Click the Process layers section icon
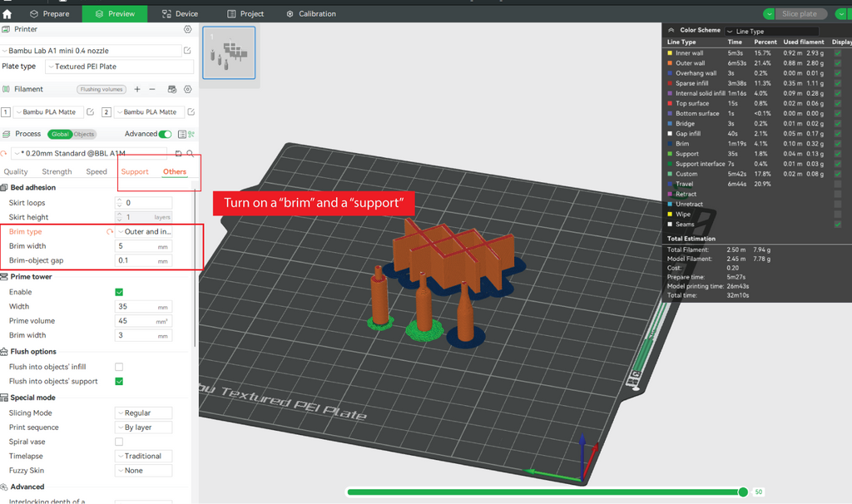The image size is (852, 504). pos(6,134)
